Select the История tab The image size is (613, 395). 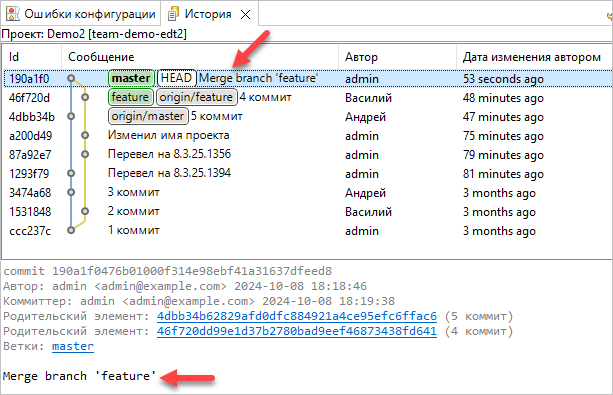pyautogui.click(x=208, y=14)
